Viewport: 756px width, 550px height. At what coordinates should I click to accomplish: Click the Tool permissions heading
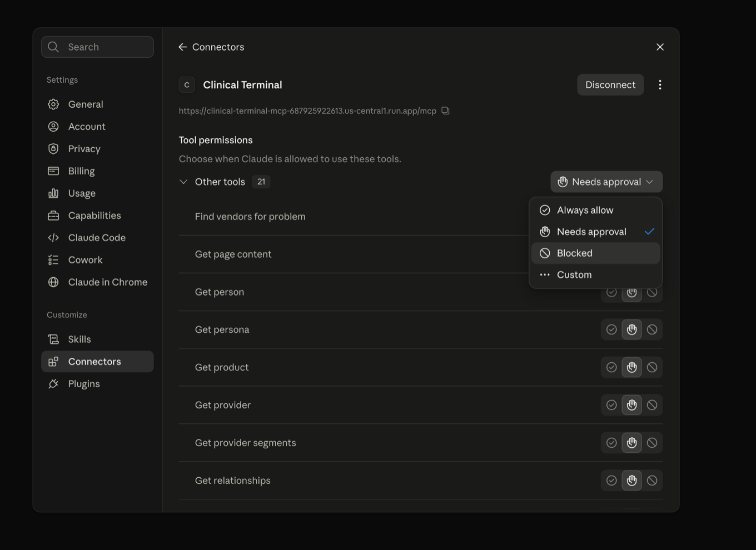216,140
